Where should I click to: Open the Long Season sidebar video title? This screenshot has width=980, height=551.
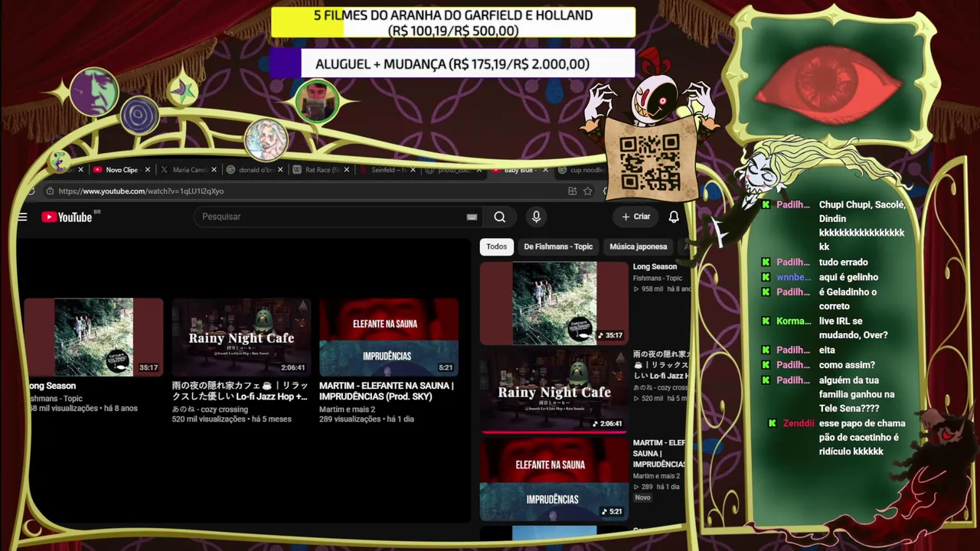(x=655, y=267)
